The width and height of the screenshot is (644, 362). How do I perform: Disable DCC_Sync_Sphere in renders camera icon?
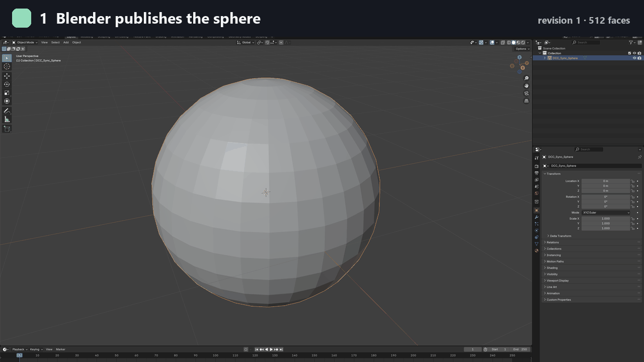tap(639, 58)
